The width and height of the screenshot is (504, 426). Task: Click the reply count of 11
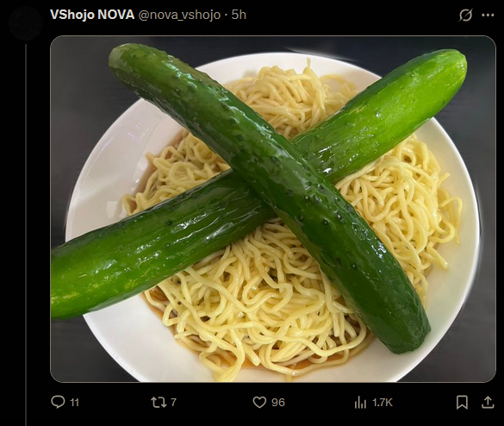pyautogui.click(x=74, y=403)
